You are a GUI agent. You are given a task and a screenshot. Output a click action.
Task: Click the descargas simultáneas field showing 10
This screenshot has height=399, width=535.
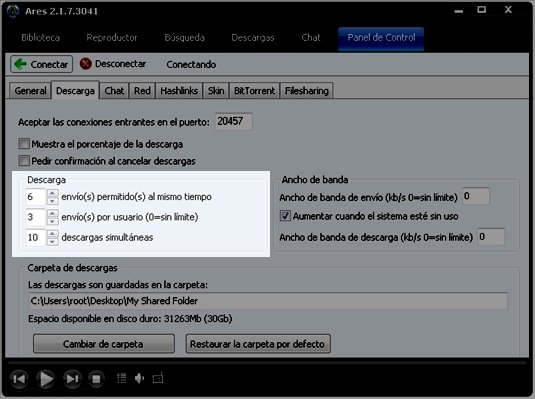pos(35,238)
